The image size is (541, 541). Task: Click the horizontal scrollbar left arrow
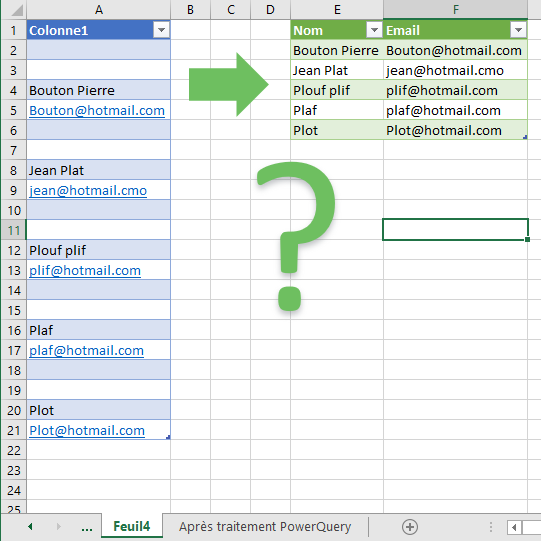tap(514, 528)
